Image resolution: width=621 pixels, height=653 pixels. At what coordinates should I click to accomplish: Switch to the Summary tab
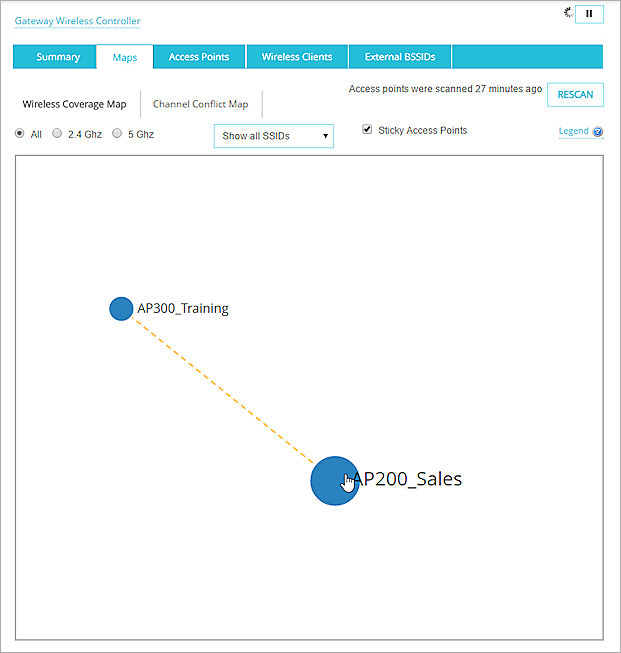[58, 57]
